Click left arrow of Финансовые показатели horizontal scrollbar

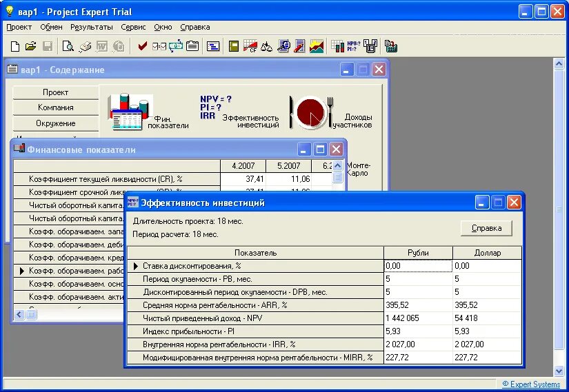(19, 315)
